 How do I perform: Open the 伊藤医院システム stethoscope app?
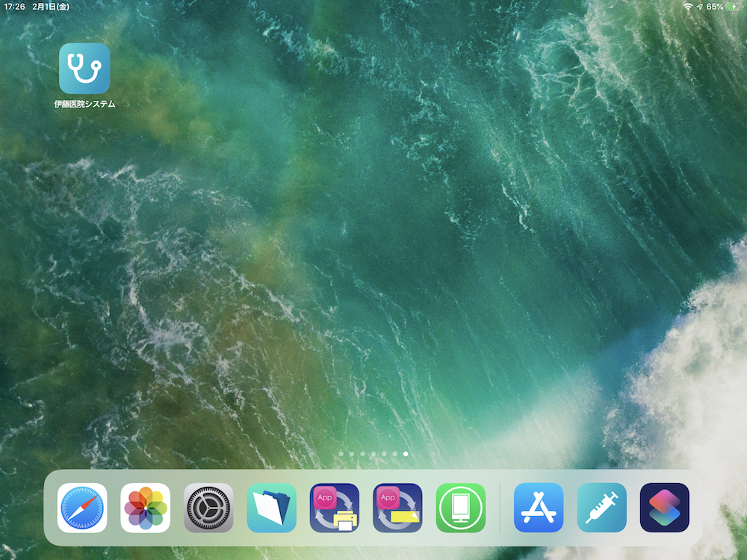click(x=85, y=69)
